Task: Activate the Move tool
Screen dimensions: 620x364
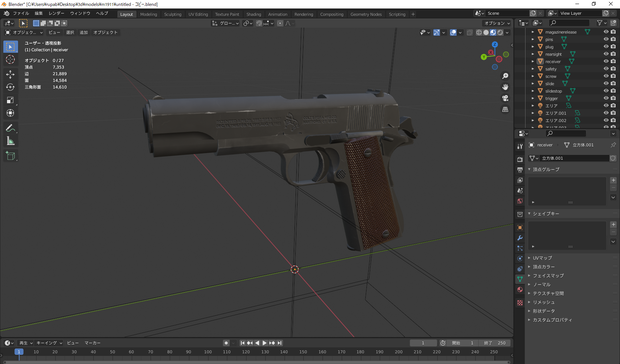Action: tap(11, 74)
